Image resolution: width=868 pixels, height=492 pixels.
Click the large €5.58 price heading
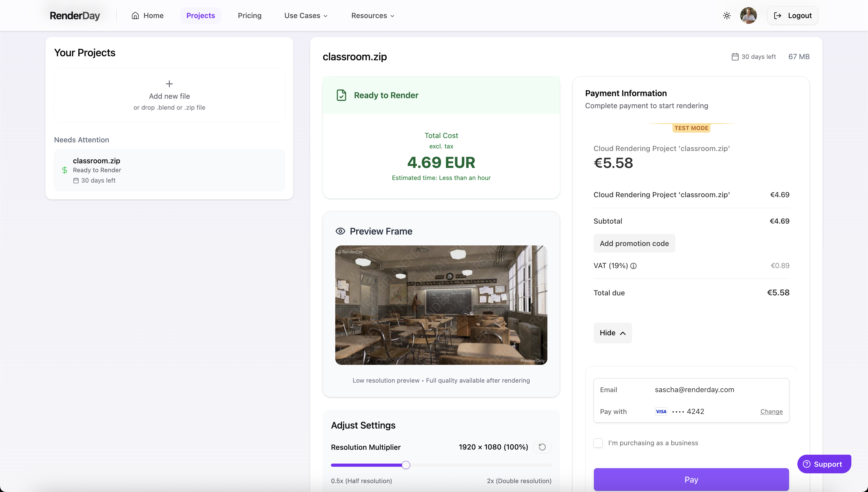pyautogui.click(x=613, y=163)
